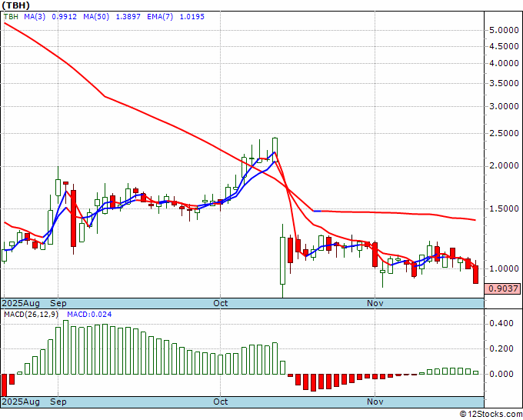This screenshot has height=420, width=523.
Task: Click the TBH ticker label in legend
Action: point(11,17)
